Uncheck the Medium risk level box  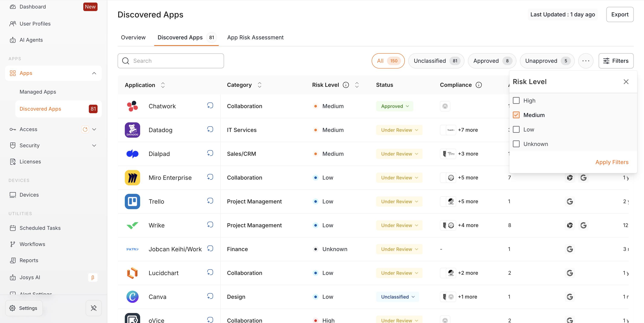[x=516, y=115]
